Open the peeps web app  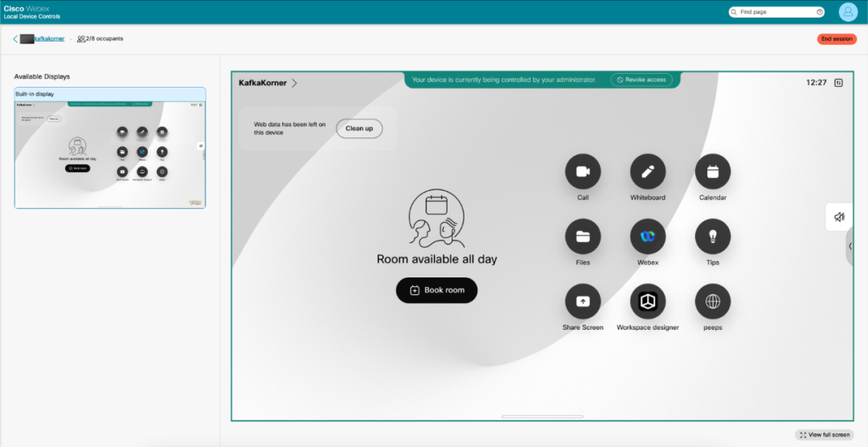pos(712,301)
